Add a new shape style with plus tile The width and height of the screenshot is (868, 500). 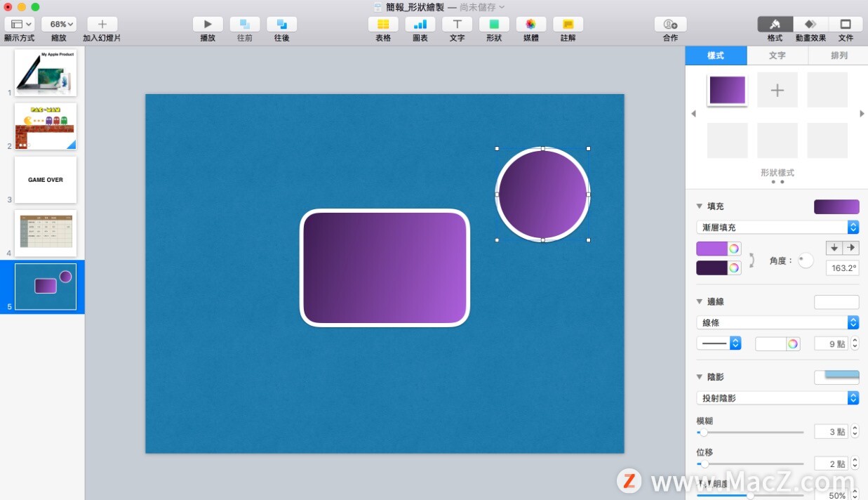(x=777, y=90)
